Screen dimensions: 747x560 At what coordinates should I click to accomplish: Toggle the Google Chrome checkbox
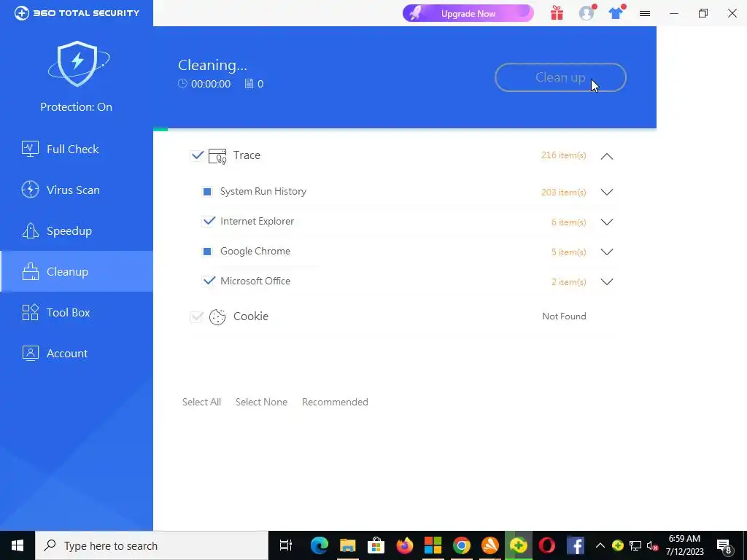click(207, 252)
